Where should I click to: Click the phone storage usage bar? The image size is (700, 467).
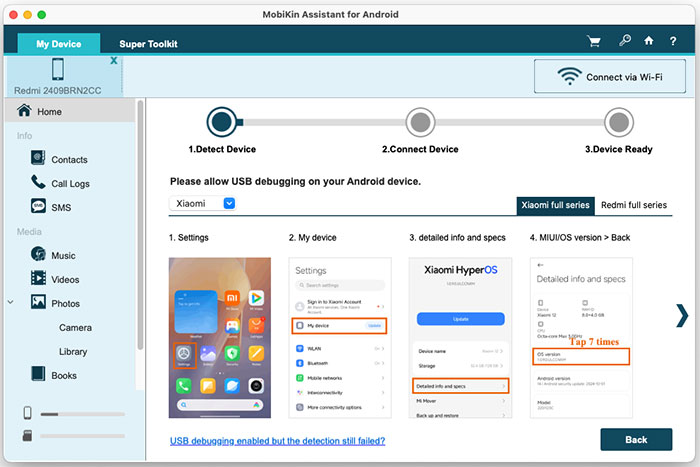pyautogui.click(x=82, y=414)
